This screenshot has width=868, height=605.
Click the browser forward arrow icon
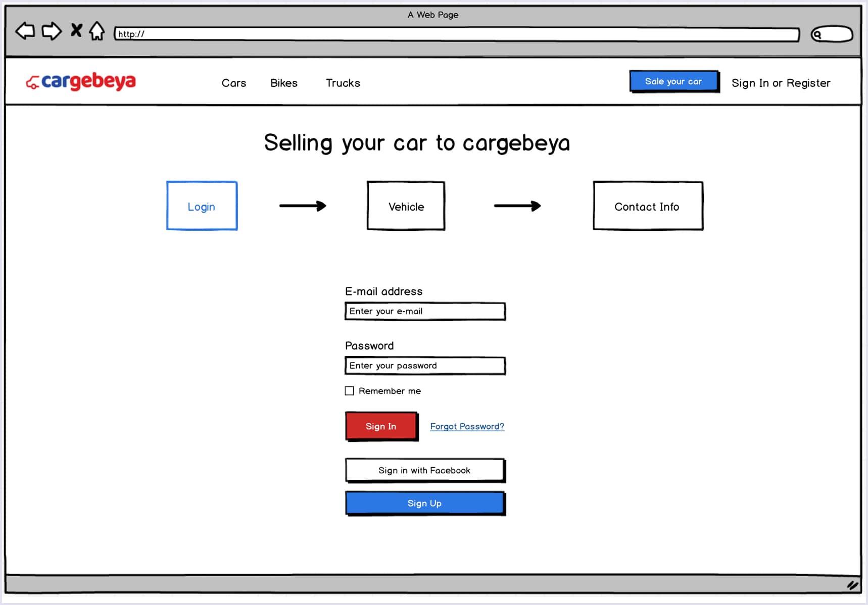[51, 31]
